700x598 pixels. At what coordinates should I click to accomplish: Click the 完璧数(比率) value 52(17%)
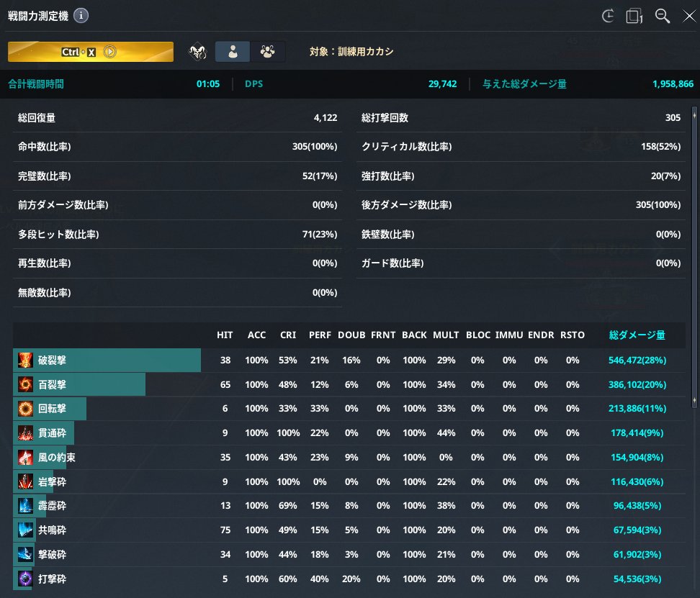click(320, 176)
